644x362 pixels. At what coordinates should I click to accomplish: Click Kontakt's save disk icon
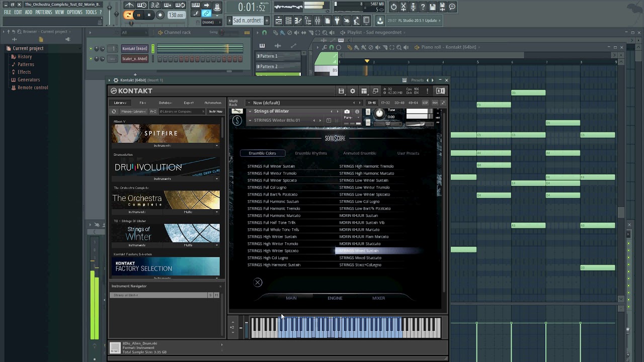[x=341, y=91]
